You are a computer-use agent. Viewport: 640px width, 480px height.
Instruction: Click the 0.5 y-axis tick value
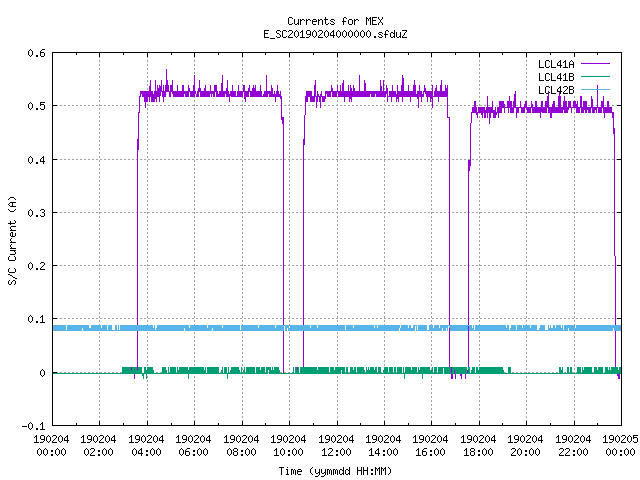point(36,106)
